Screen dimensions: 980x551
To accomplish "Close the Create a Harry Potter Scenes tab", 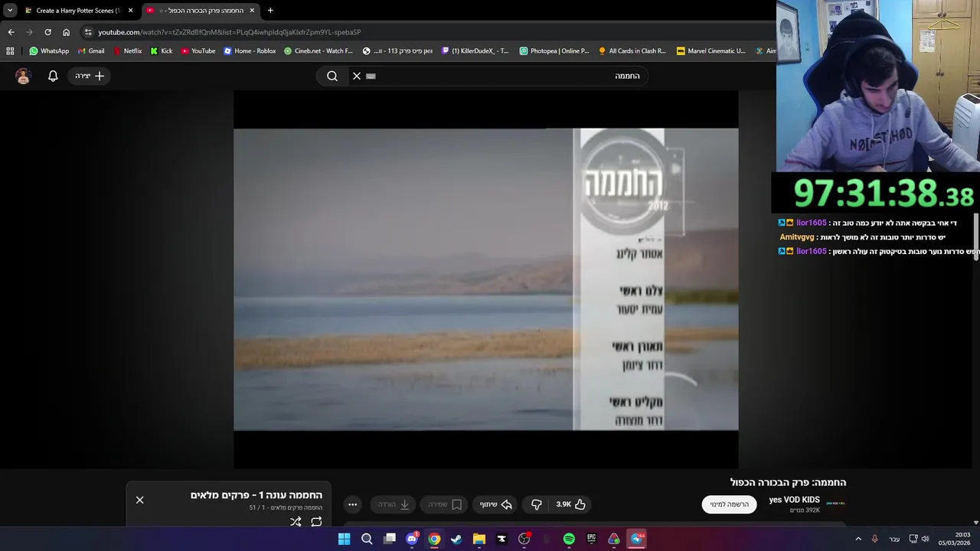I will pos(130,11).
